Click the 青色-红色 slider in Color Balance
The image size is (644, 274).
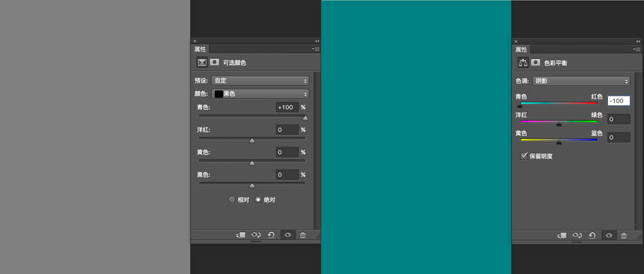coord(559,104)
